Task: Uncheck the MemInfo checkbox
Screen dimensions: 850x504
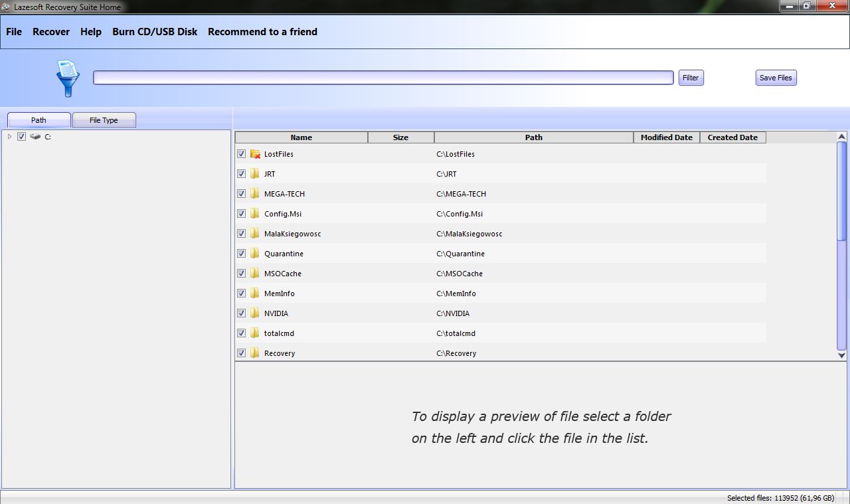Action: click(242, 294)
